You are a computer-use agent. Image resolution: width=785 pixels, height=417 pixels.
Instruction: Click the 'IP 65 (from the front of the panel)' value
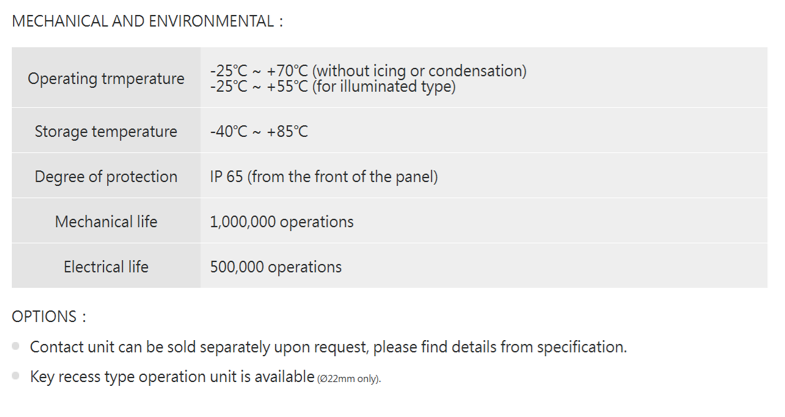tap(324, 177)
